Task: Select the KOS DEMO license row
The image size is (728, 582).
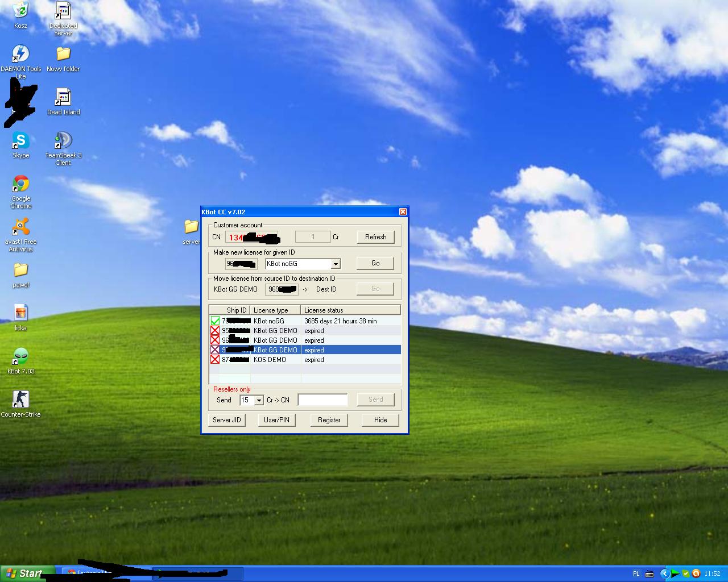Action: pos(305,359)
